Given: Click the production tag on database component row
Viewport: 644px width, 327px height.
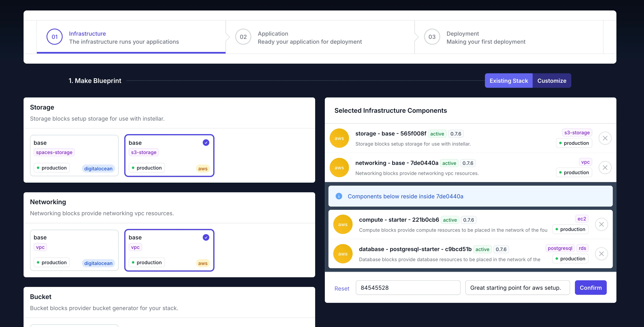Looking at the screenshot, I should 570,259.
